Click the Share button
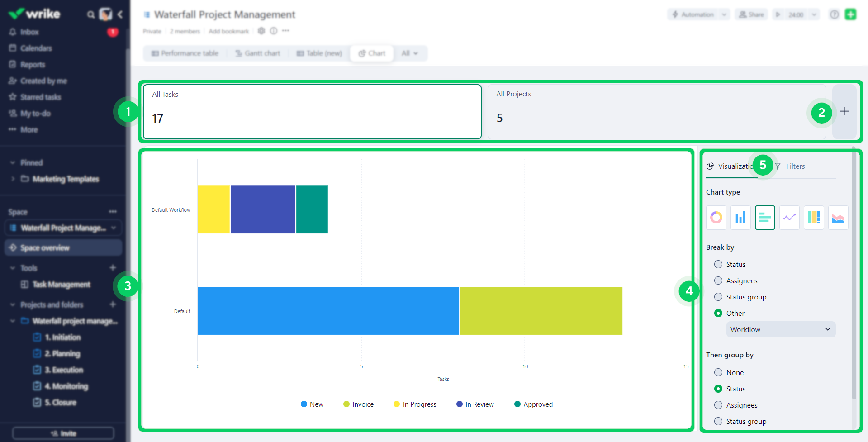Screen dimensions: 868x442 (751, 14)
